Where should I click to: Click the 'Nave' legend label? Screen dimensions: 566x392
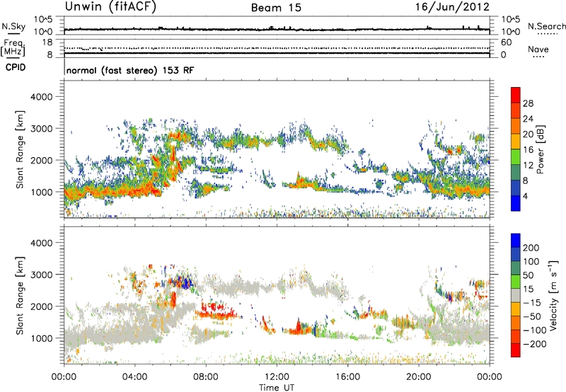coord(538,49)
